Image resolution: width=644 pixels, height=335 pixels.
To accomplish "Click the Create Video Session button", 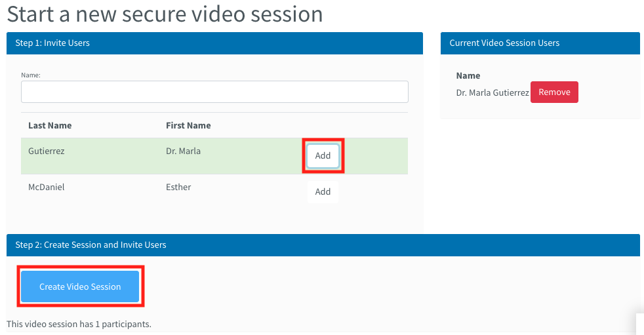I will (80, 286).
